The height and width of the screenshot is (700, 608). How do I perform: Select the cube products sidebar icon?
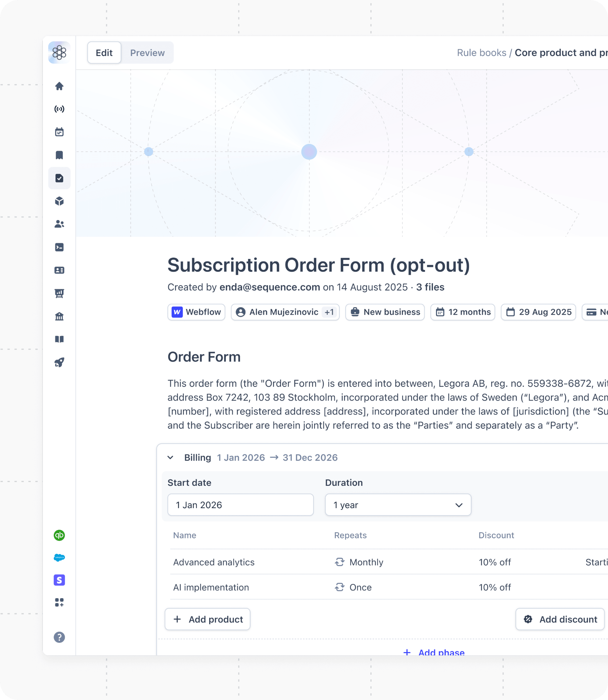(59, 201)
